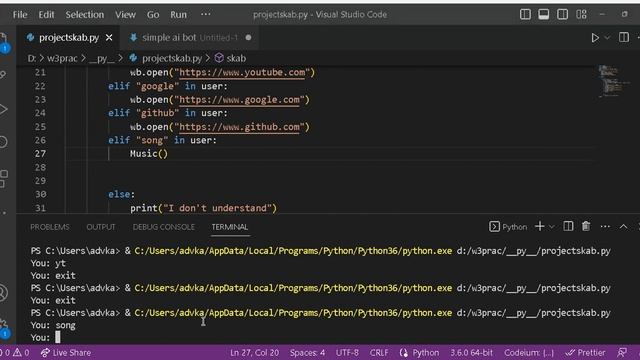The height and width of the screenshot is (360, 640).
Task: Click __py__ folder in breadcrumb
Action: (x=102, y=58)
